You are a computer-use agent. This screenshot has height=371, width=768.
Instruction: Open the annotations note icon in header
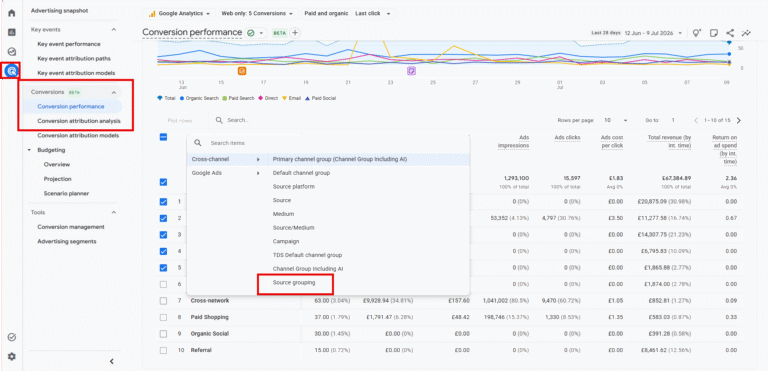714,33
